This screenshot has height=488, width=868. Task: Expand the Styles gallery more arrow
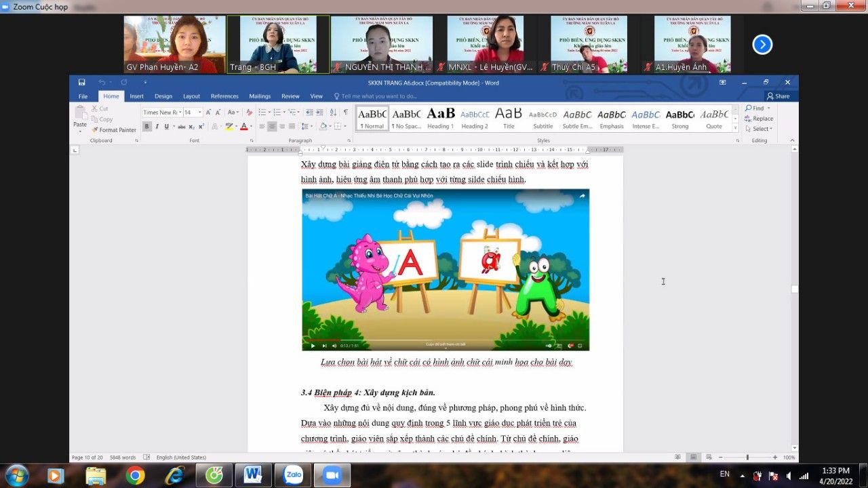pyautogui.click(x=736, y=127)
